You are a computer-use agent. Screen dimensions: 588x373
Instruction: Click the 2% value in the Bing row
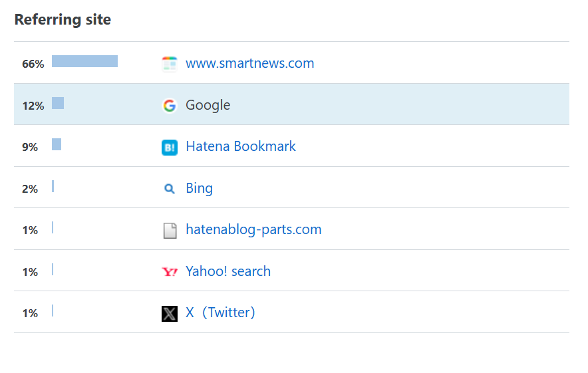[x=30, y=189]
